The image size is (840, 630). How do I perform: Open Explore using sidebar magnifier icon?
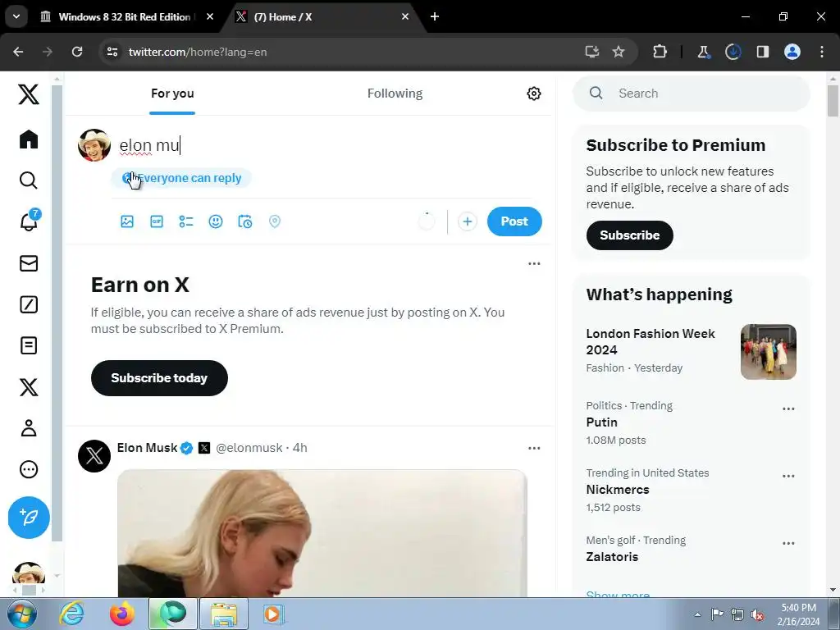point(29,180)
